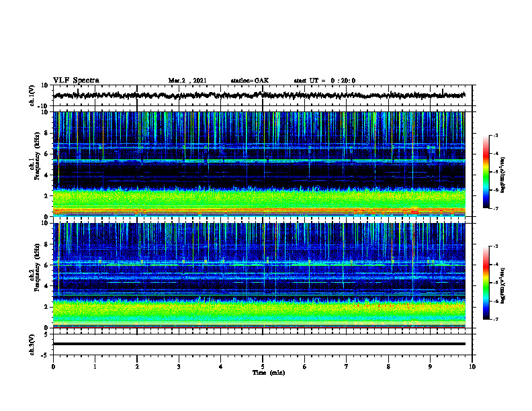This screenshot has height=411, width=532.
Task: Click the "Time (min)" axis title
Action: tap(269, 373)
